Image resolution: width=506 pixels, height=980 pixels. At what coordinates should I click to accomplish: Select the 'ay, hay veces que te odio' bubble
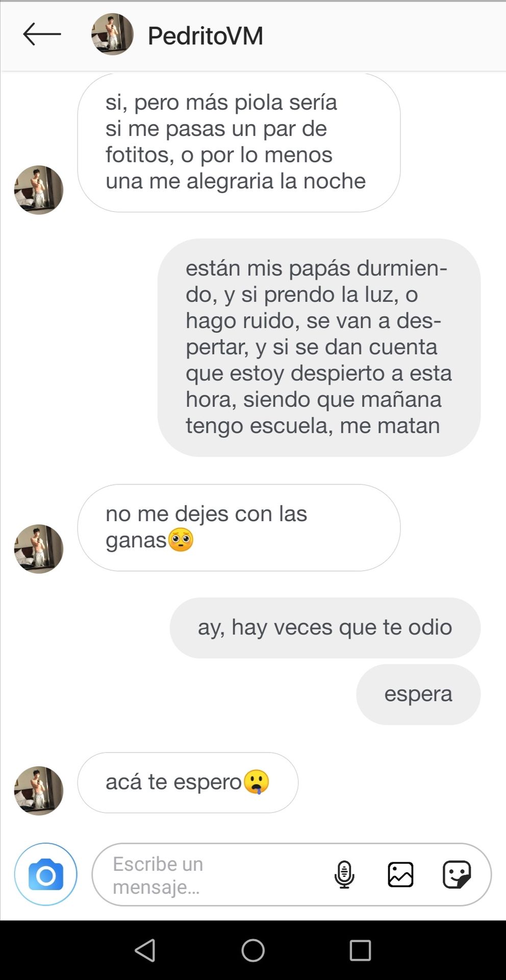click(x=325, y=628)
